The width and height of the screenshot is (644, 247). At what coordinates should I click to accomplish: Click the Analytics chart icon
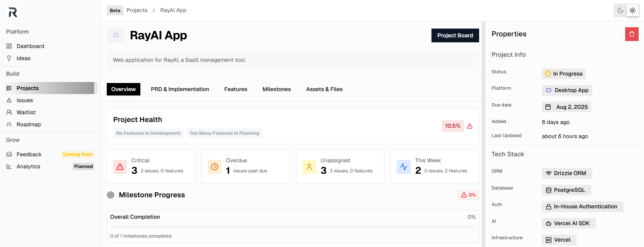coord(9,166)
